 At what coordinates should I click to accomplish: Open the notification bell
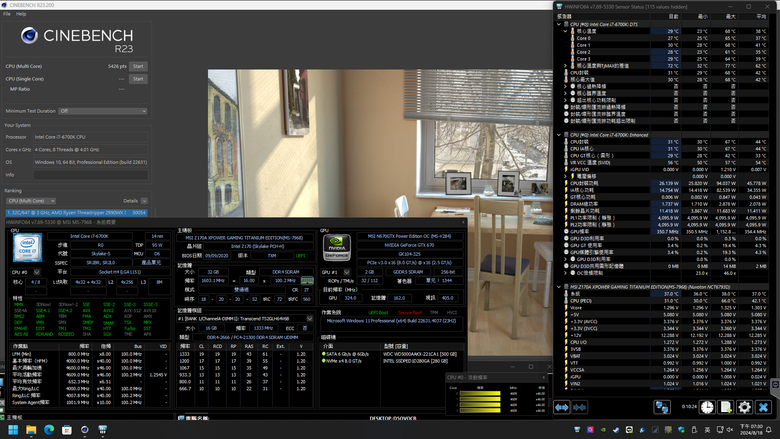[769, 430]
